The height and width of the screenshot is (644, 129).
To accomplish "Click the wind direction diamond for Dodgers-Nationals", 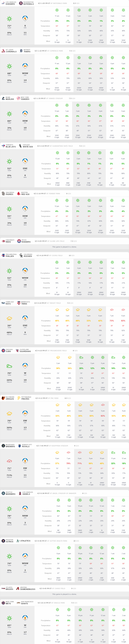I will click(25, 19).
